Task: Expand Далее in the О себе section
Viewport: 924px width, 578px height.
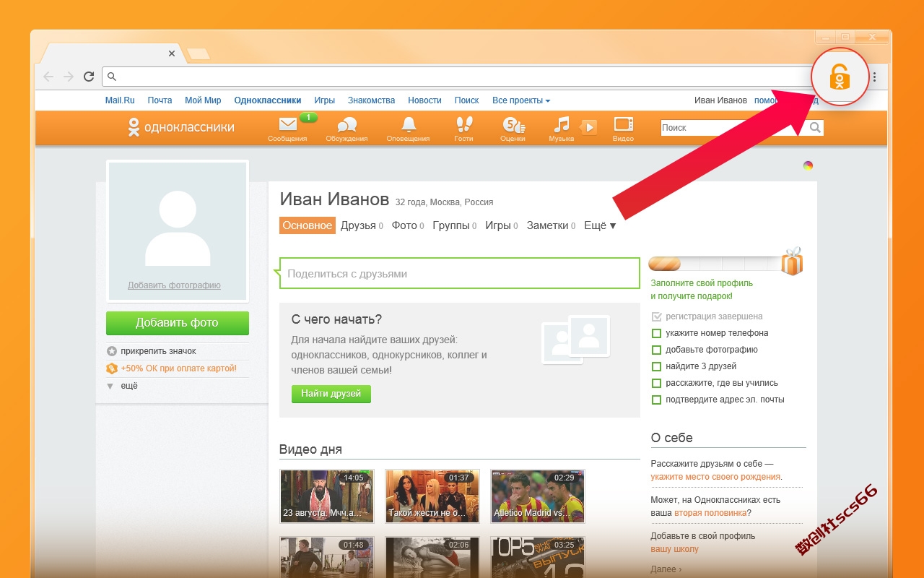Action: 666,569
